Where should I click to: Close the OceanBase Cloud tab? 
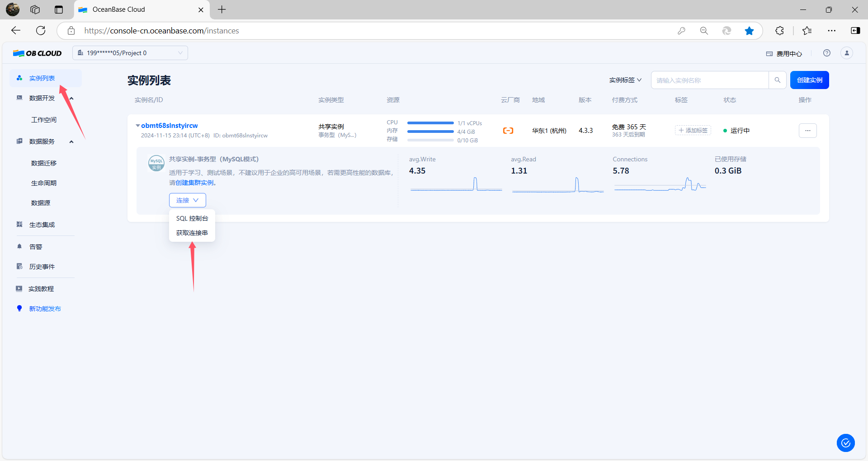pyautogui.click(x=201, y=9)
